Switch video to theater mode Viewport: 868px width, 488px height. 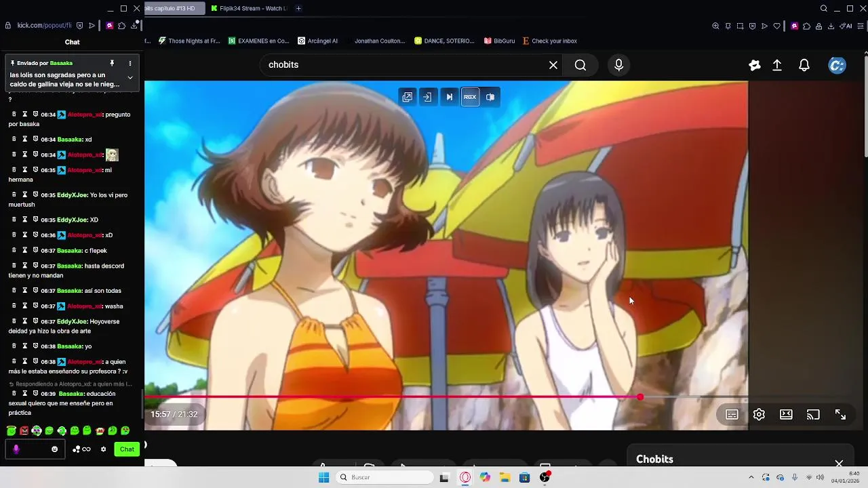coord(786,415)
